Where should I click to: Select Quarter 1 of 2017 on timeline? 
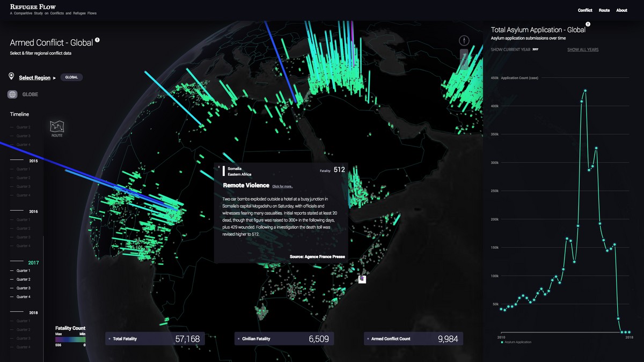[x=23, y=271]
